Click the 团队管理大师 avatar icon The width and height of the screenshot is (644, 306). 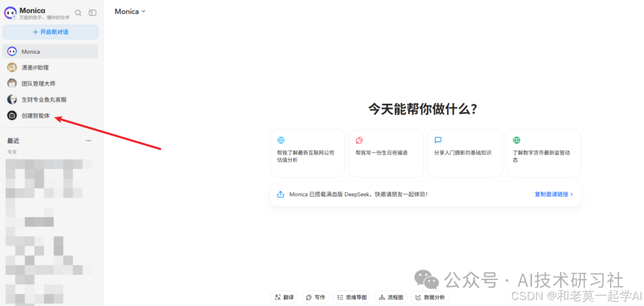[x=12, y=84]
